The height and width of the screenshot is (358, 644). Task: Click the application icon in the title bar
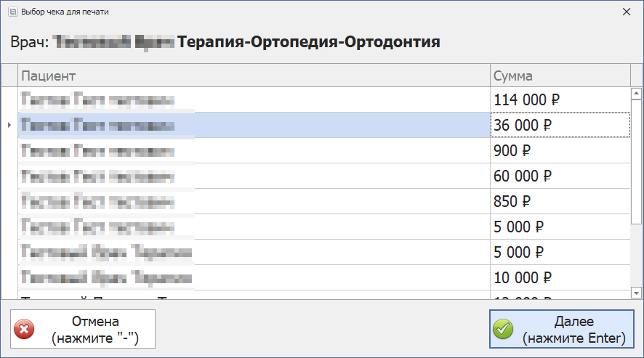pyautogui.click(x=12, y=12)
